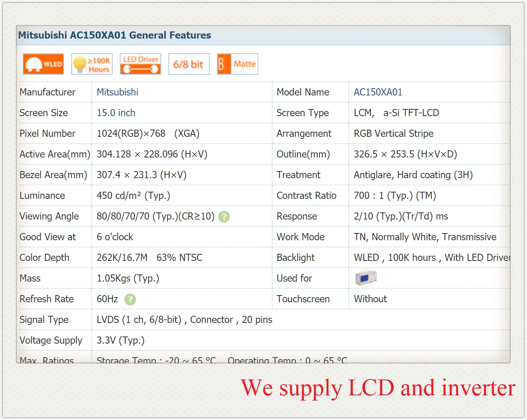This screenshot has width=527, height=420.
Task: Open the 15.0 inch screen size link
Action: coord(116,113)
